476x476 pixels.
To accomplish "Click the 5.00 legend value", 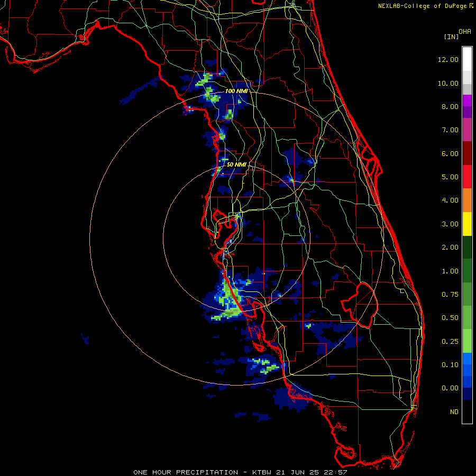I will coord(450,177).
